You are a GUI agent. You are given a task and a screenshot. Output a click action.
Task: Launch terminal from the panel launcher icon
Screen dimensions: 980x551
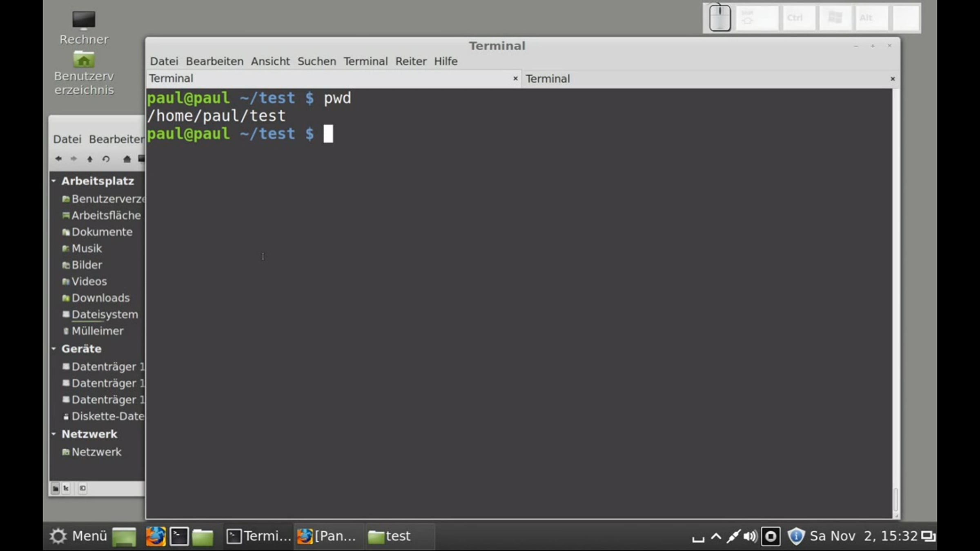pos(179,536)
